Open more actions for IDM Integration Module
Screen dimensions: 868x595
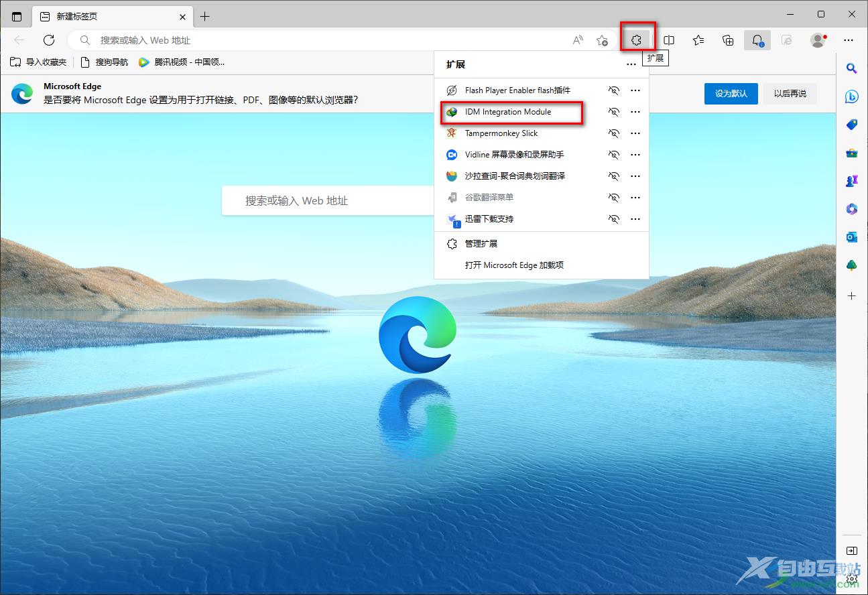pyautogui.click(x=635, y=112)
